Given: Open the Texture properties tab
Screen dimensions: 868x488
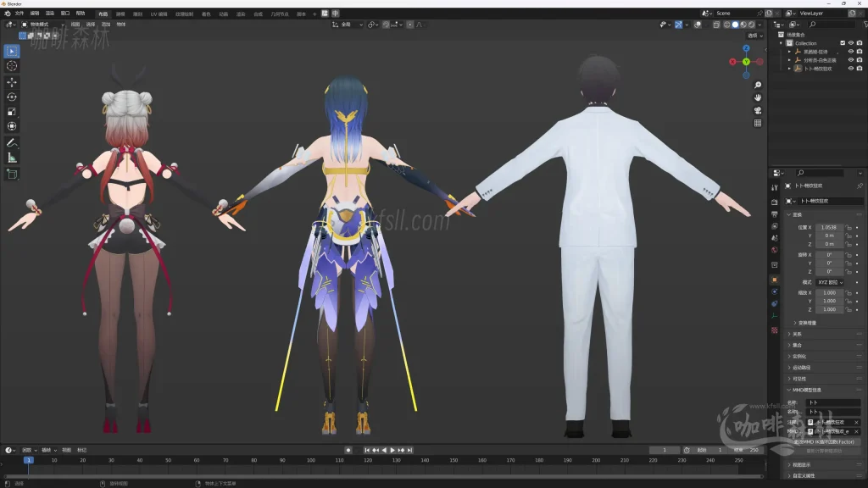Looking at the screenshot, I should click(x=775, y=330).
